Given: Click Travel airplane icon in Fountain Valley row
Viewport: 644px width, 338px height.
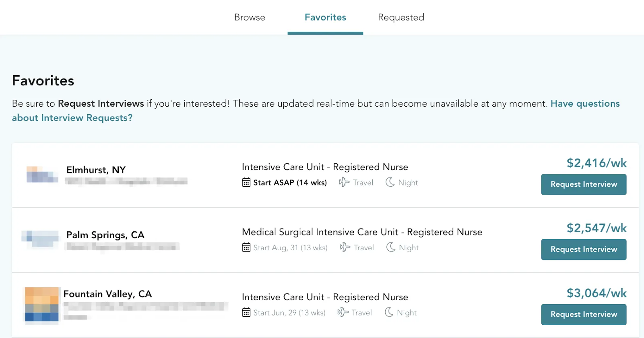Looking at the screenshot, I should click(x=343, y=312).
